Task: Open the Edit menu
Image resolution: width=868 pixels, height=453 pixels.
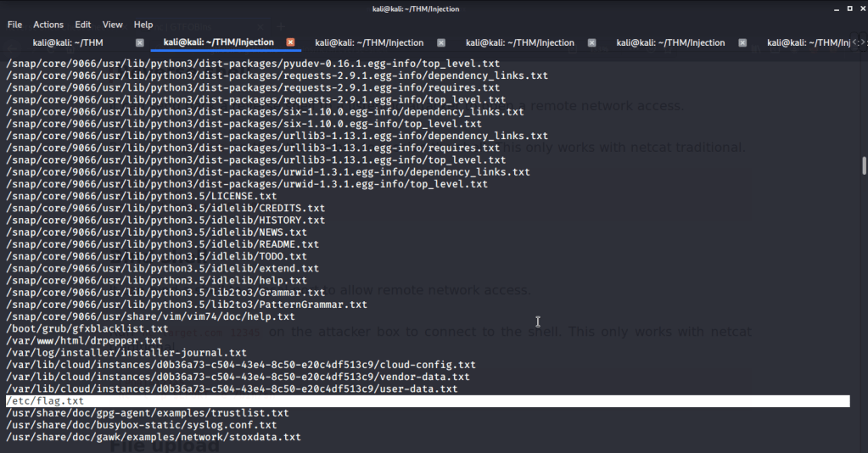Action: pos(82,25)
